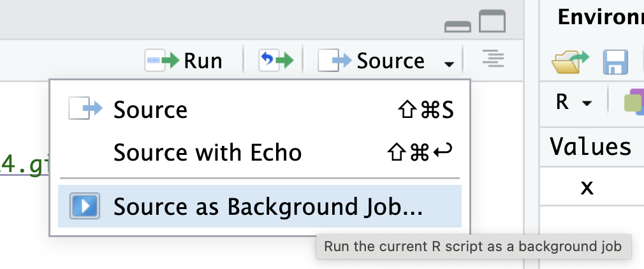Click the blank code editor area

click(24, 242)
